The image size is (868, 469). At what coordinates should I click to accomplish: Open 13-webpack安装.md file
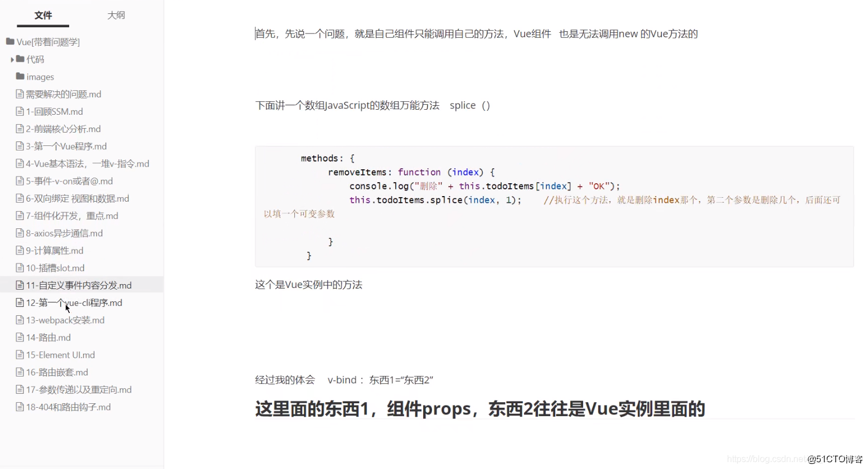65,320
